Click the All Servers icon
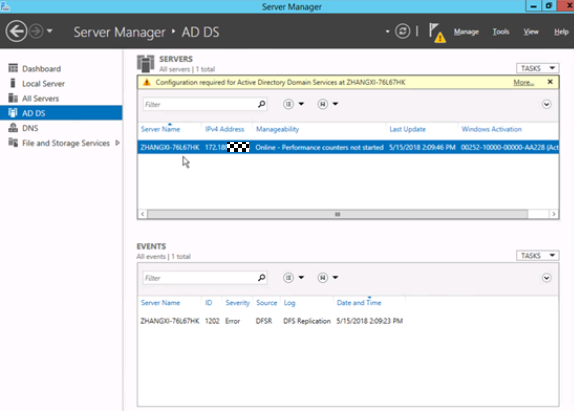The width and height of the screenshot is (574, 412). coord(13,98)
